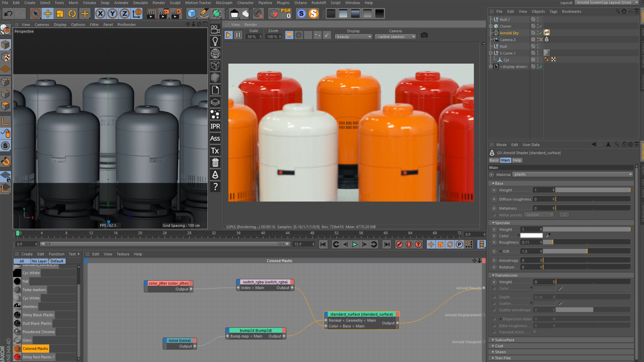Viewport: 644px width, 362px height.
Task: Lock the Y axis icon
Action: click(113, 13)
